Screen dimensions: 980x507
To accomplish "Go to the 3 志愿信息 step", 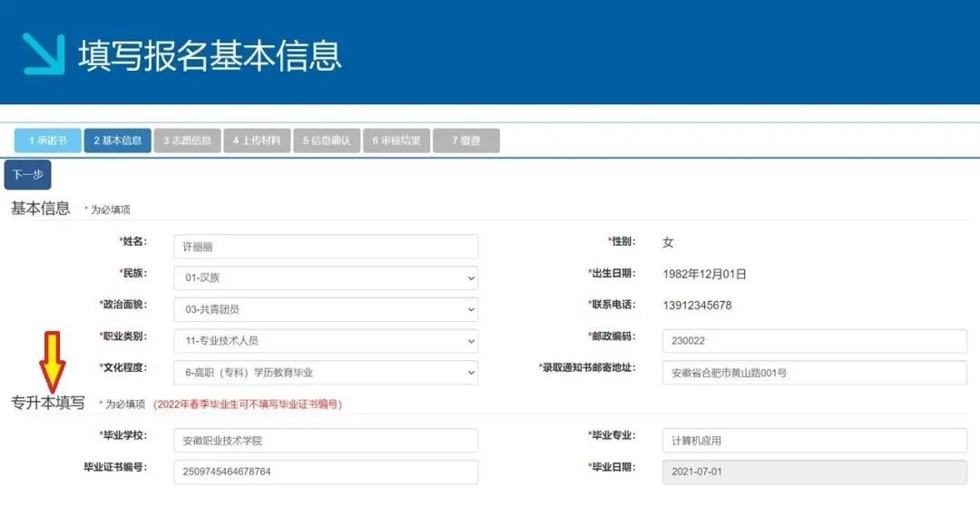I will (187, 141).
